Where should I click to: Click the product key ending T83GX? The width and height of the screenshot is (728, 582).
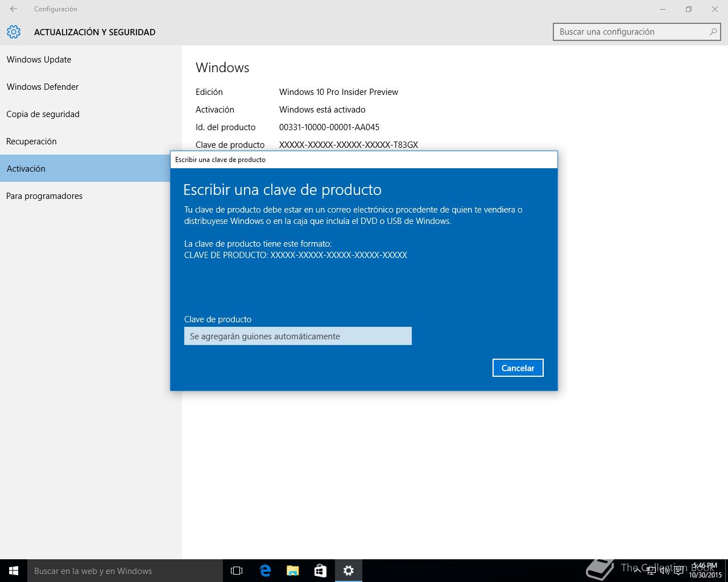tap(349, 145)
